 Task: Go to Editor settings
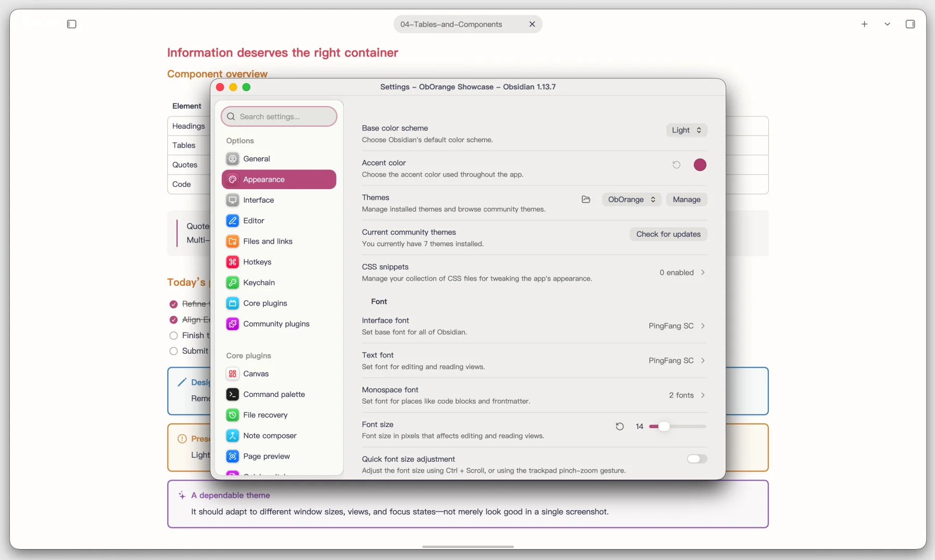tap(279, 221)
